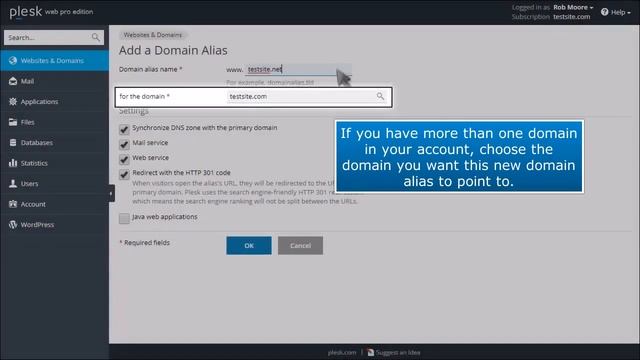This screenshot has width=640, height=360.
Task: Click the sidebar search magnifier icon
Action: point(96,38)
